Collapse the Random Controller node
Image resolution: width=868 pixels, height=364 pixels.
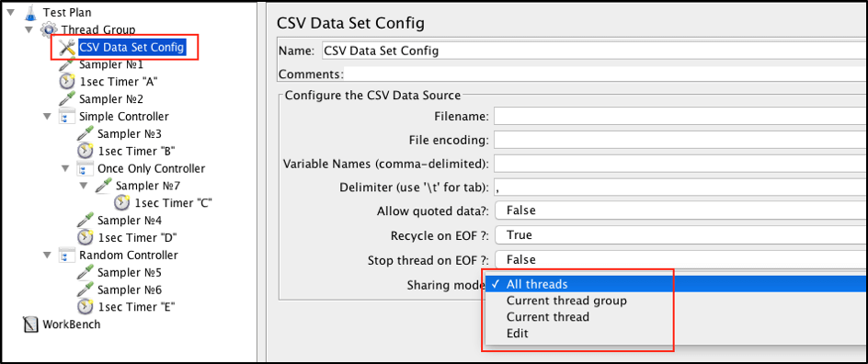47,255
